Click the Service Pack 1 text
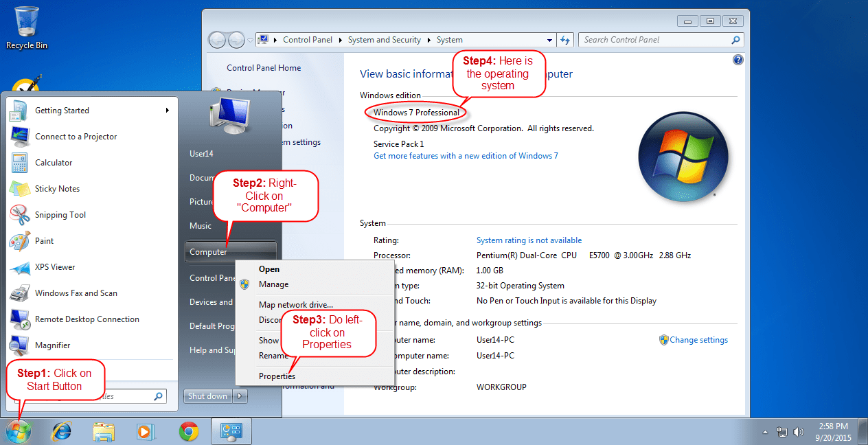868x445 pixels. [398, 144]
